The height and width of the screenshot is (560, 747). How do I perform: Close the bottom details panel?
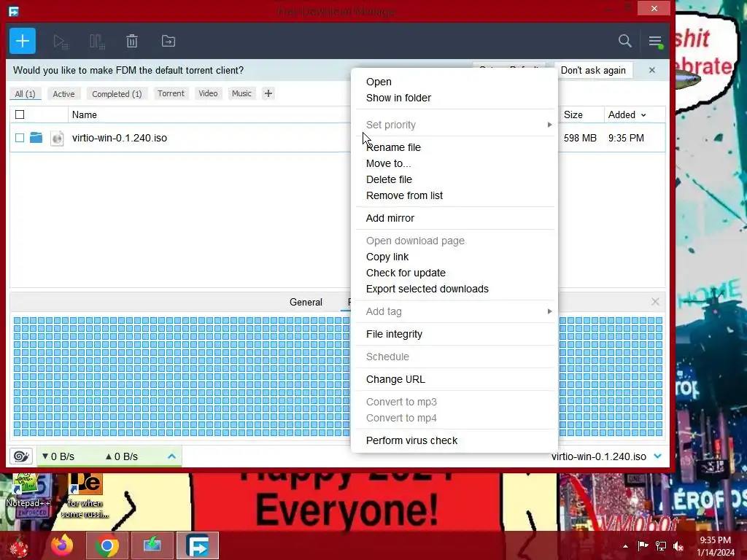(x=655, y=302)
